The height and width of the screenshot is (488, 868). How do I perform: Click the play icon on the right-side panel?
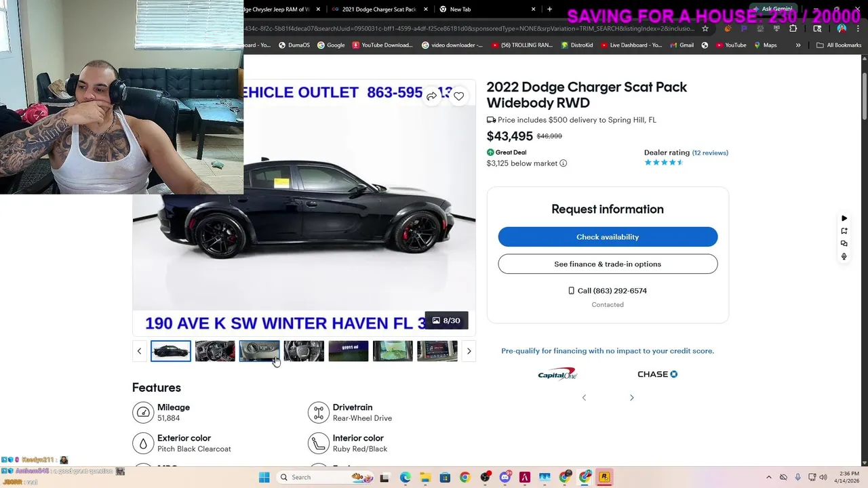[844, 218]
